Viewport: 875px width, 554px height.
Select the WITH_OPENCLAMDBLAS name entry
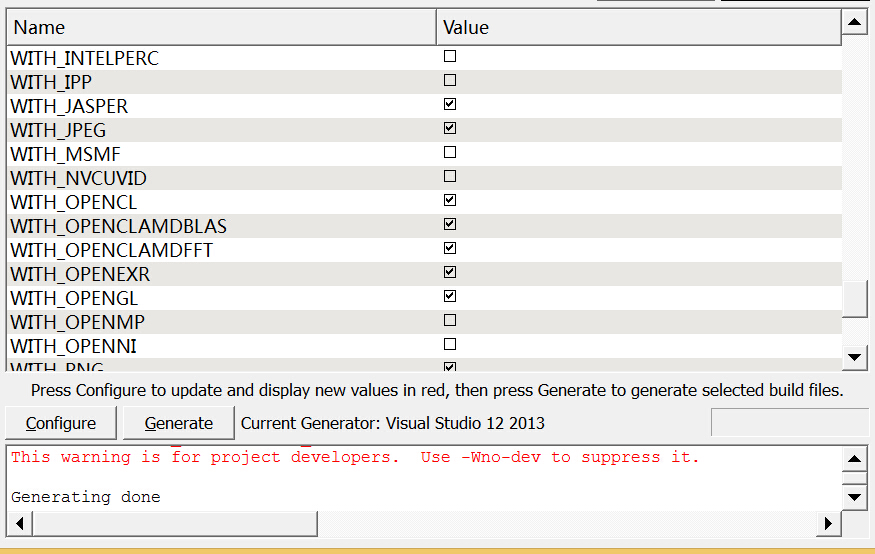point(118,226)
